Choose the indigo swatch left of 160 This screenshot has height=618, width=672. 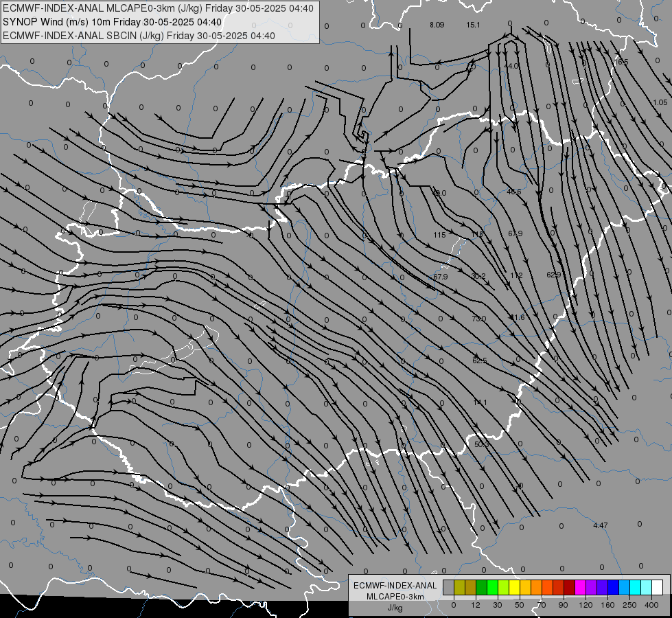coord(603,587)
